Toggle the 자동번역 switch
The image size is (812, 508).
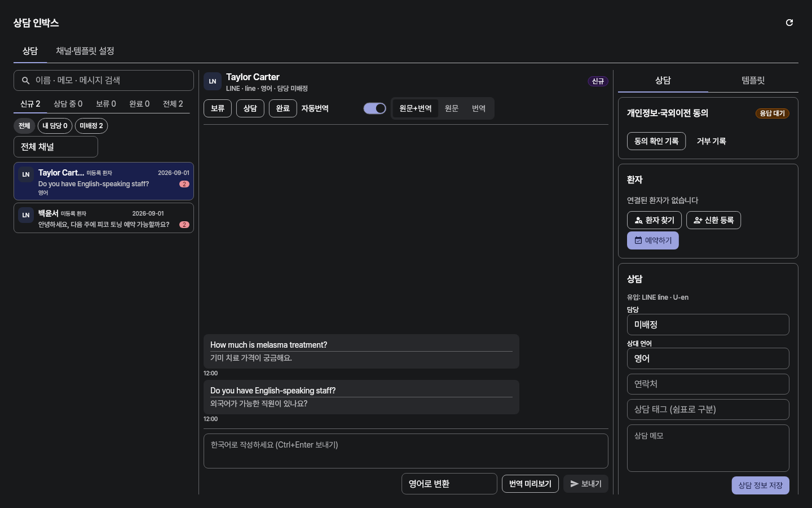pos(375,108)
